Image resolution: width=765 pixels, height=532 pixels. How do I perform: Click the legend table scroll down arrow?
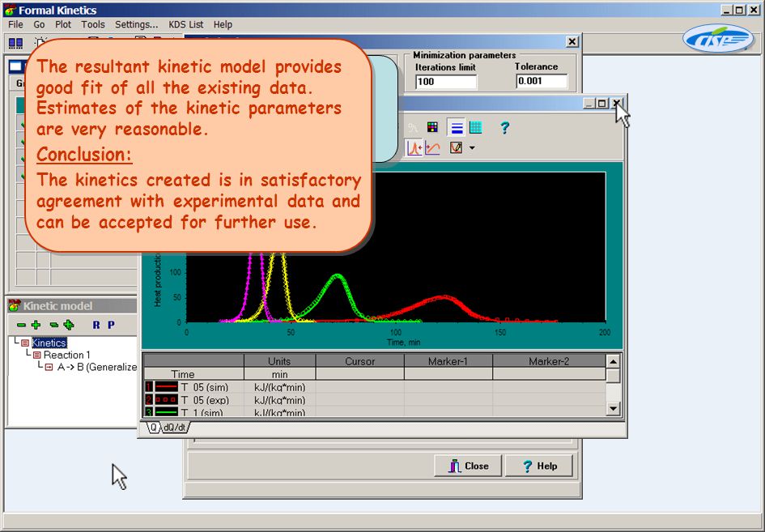point(614,408)
